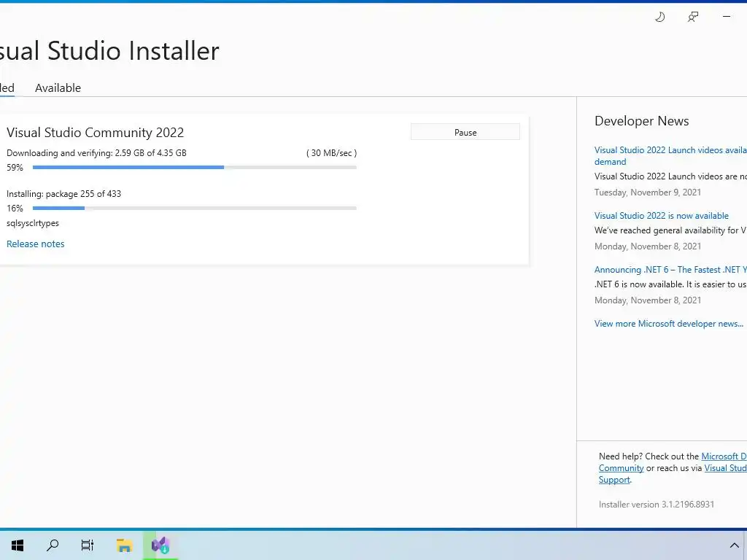Open taskbar Search magnifier
The width and height of the screenshot is (747, 560).
click(x=53, y=545)
